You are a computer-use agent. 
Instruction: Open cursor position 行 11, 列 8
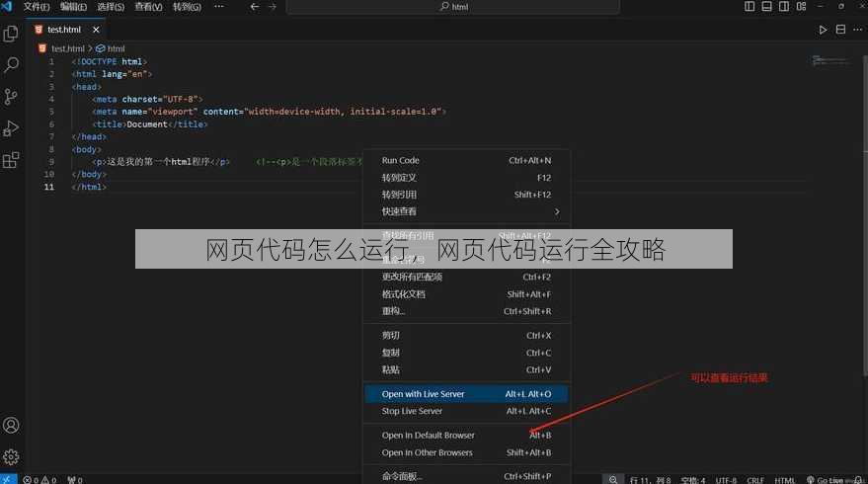click(x=650, y=480)
